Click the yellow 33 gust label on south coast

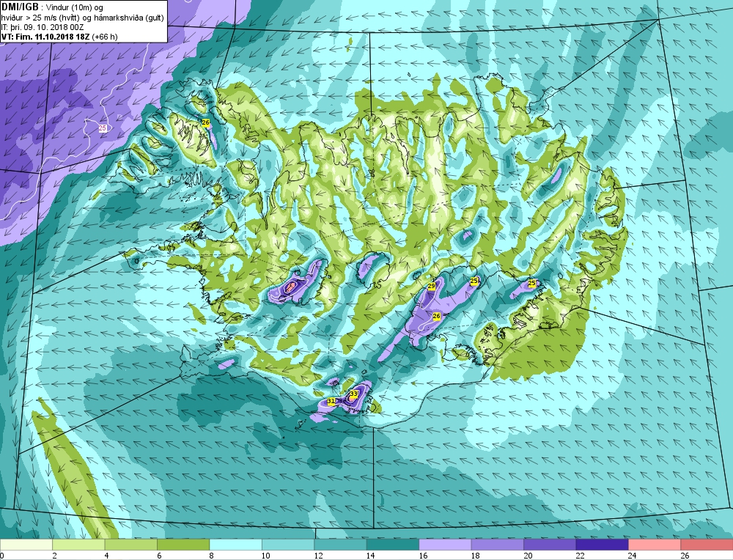[354, 394]
